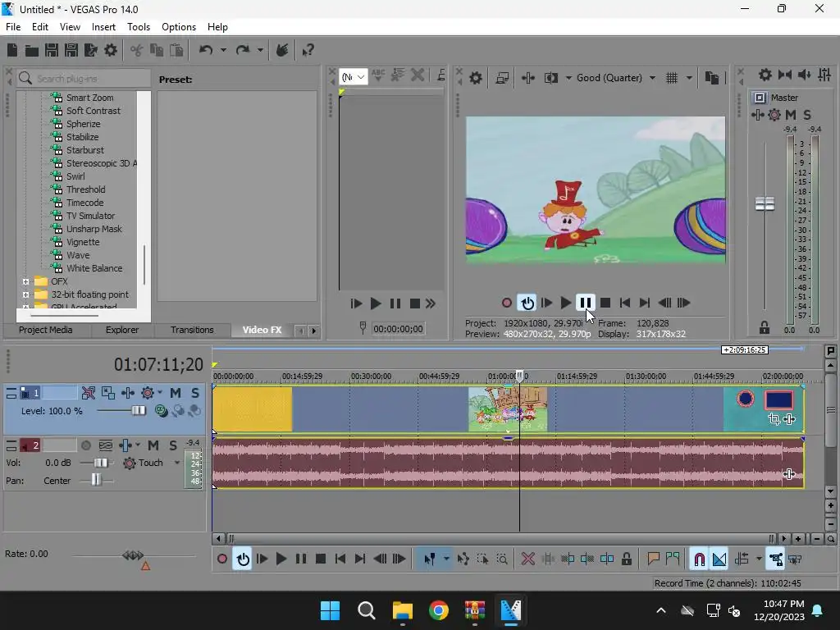
Task: Adjust the Master volume fader
Action: coord(765,203)
